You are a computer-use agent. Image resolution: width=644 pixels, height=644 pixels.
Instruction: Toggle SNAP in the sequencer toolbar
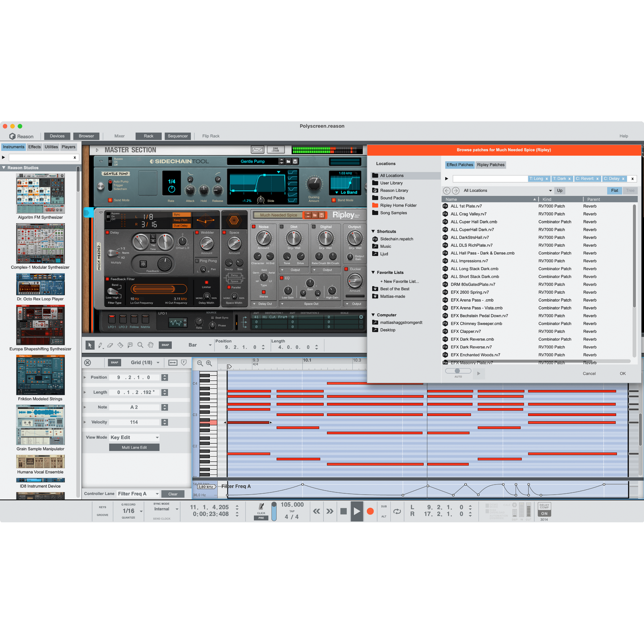pos(165,345)
